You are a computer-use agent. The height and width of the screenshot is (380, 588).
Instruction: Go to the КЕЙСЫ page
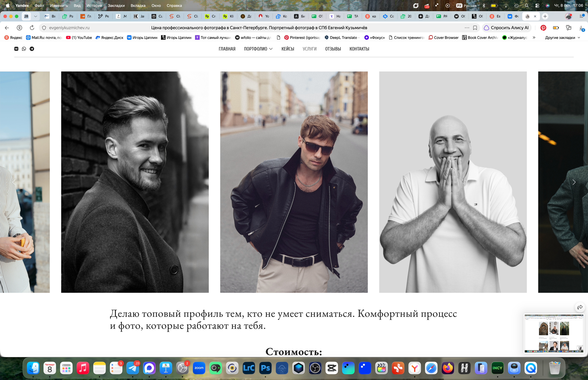point(288,49)
